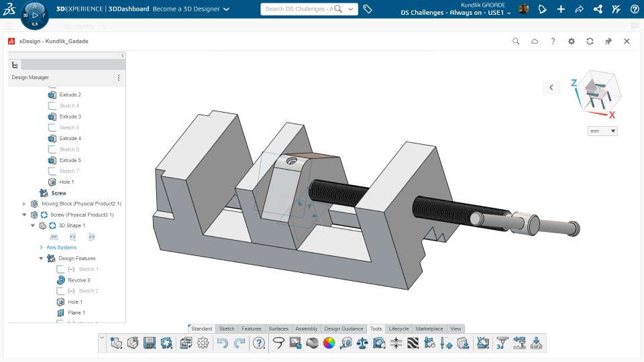Click the New component icon in toolbar
The image size is (644, 362).
[116, 343]
